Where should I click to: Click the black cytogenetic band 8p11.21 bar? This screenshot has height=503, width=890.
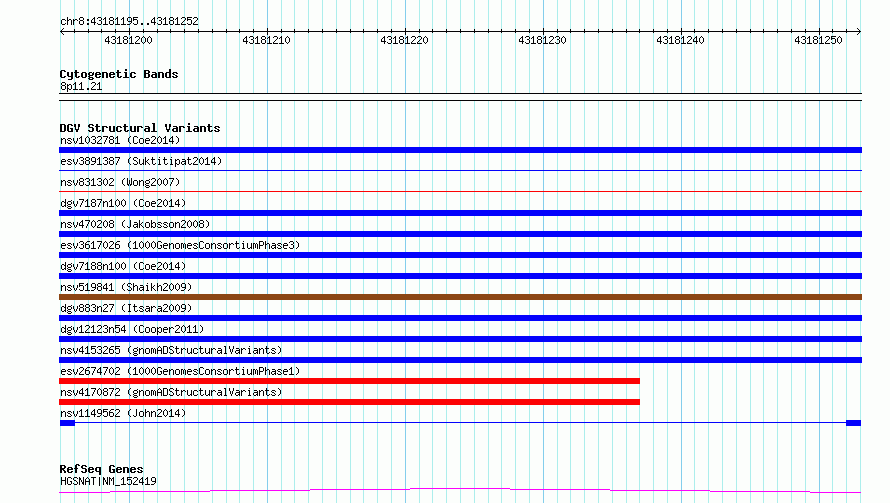460,97
